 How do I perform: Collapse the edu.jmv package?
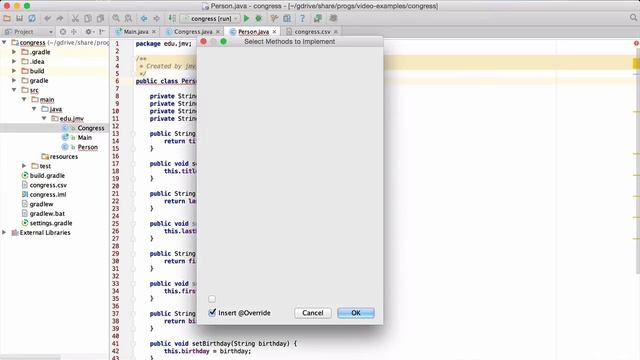click(44, 118)
